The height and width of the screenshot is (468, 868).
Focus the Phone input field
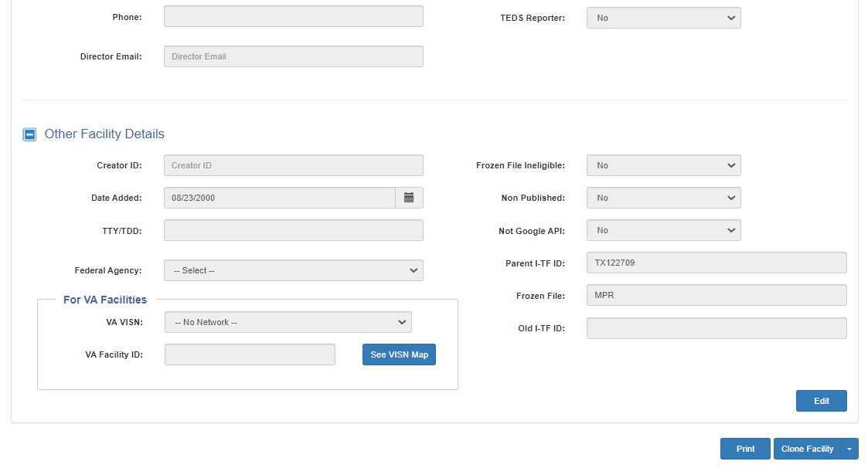[293, 16]
